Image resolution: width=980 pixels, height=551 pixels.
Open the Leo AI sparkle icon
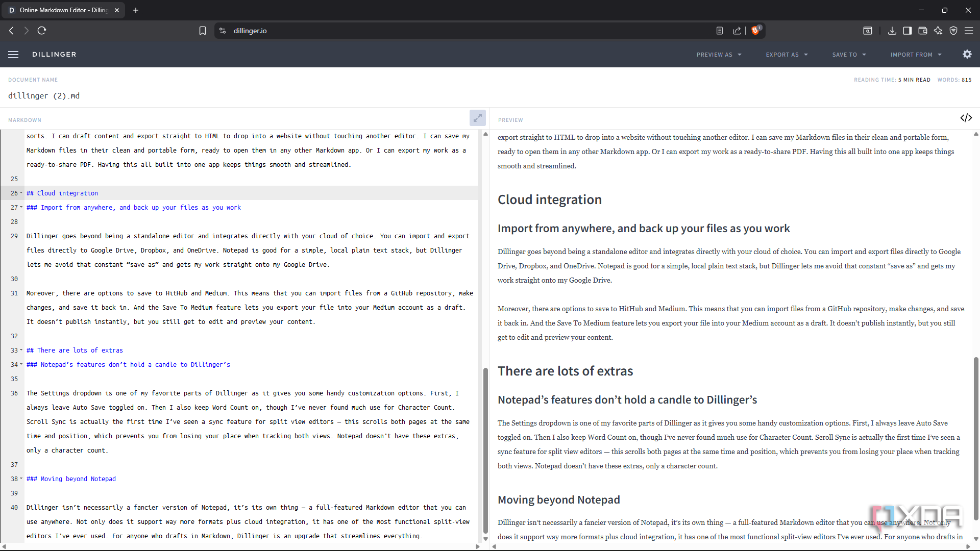click(x=938, y=31)
